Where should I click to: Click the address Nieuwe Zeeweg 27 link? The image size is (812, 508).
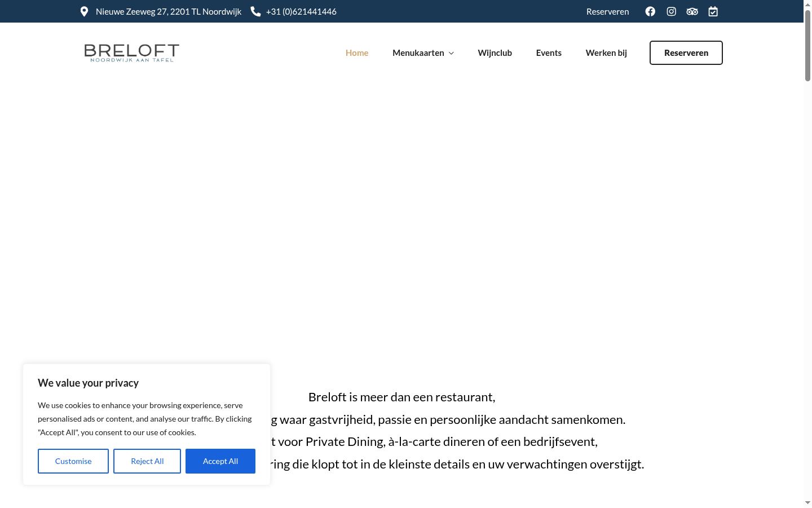coord(169,11)
